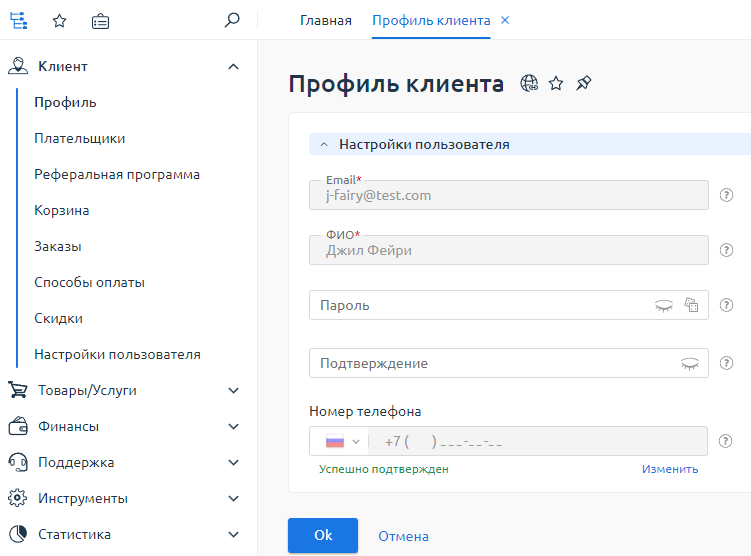Click the tree menu icon in top-left
This screenshot has height=556, width=751.
(x=18, y=20)
